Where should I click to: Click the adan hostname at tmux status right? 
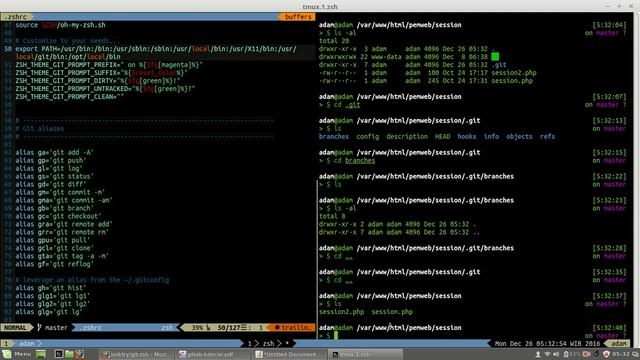click(619, 344)
